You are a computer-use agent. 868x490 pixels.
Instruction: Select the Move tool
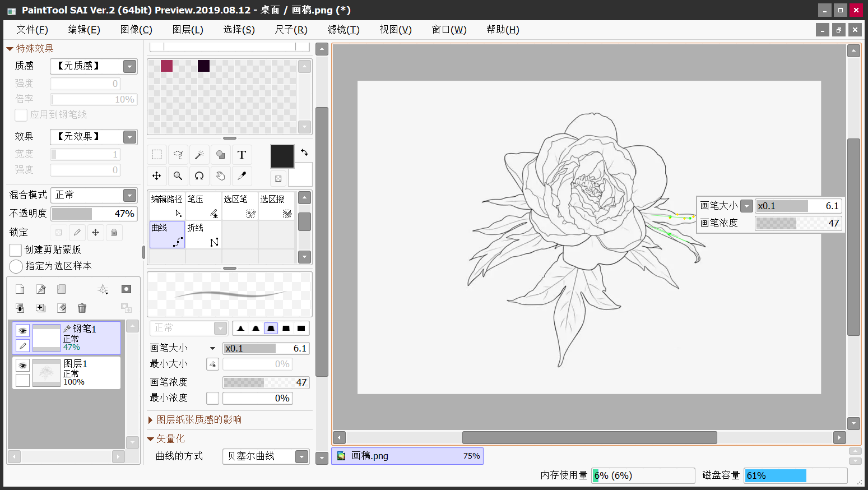156,176
